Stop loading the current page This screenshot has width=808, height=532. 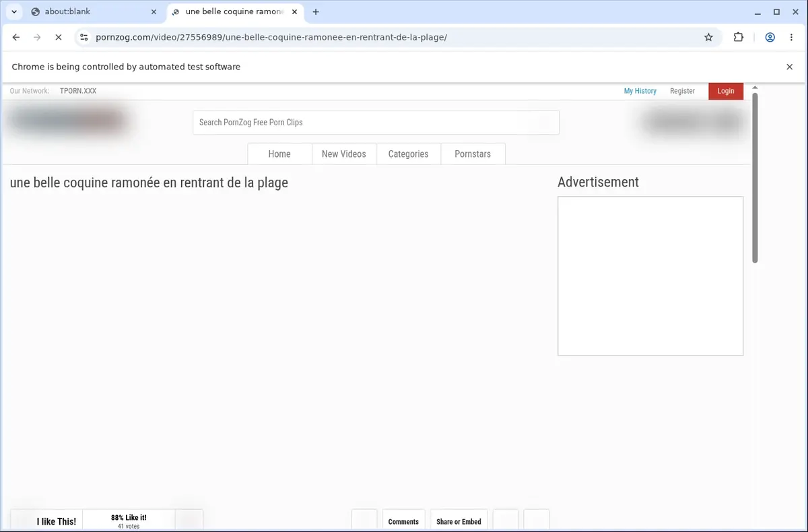[58, 38]
